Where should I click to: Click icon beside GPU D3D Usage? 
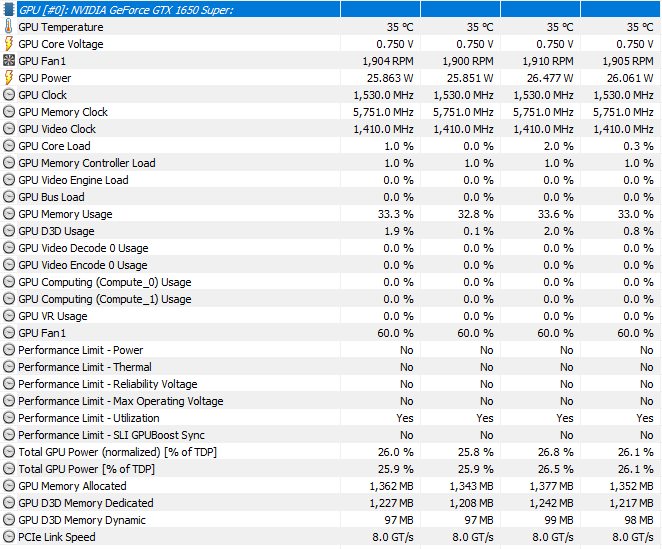pyautogui.click(x=8, y=231)
